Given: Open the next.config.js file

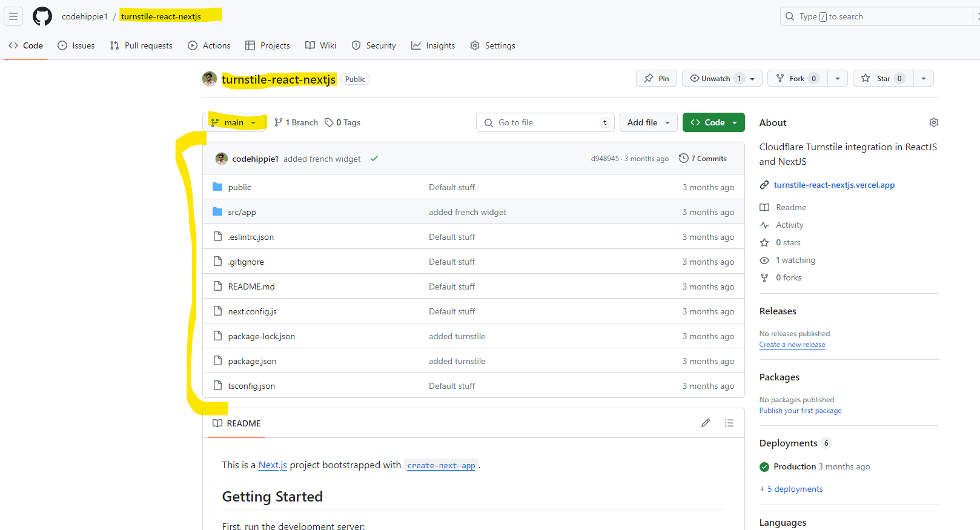Looking at the screenshot, I should 252,311.
